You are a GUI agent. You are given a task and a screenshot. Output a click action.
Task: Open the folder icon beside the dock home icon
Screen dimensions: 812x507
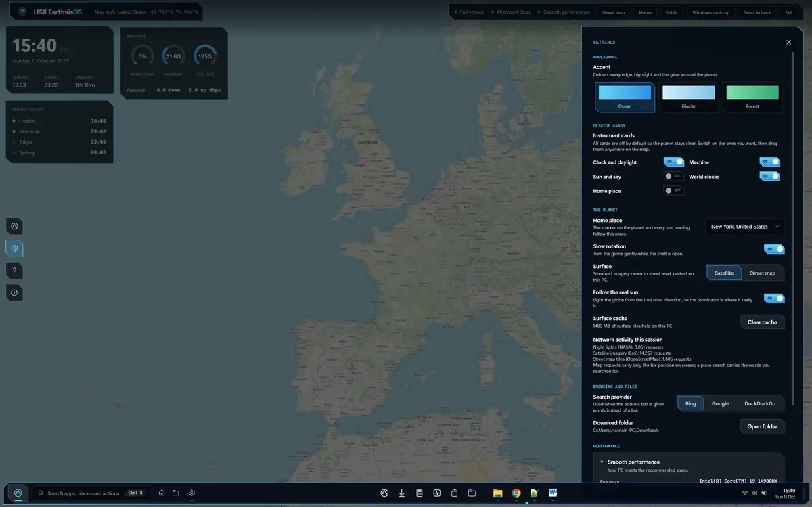[x=176, y=493]
